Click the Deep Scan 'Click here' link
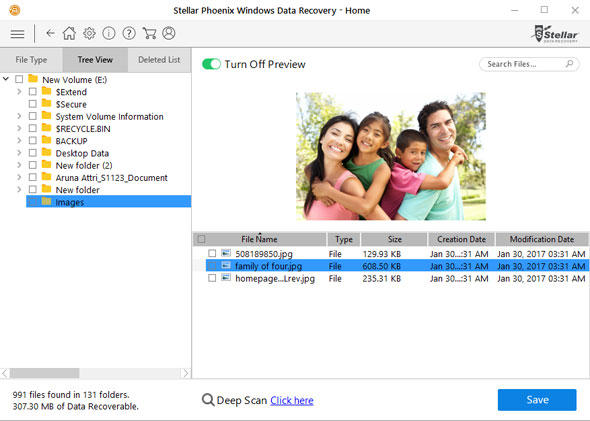Screen dimensions: 590x421 point(292,400)
